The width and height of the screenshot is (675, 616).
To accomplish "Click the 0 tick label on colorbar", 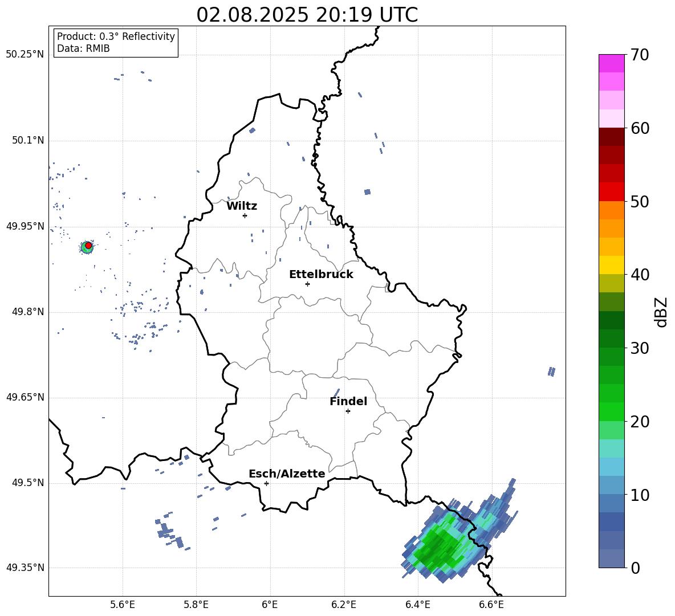I will point(636,568).
